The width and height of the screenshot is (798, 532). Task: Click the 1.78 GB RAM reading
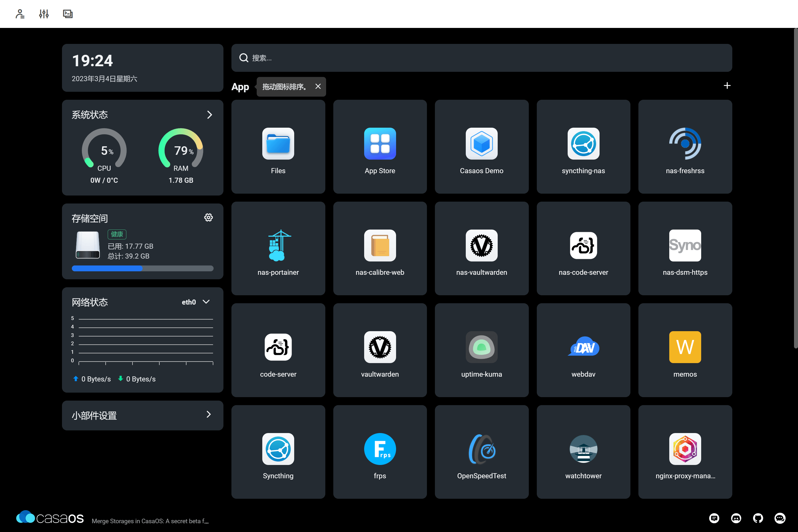point(181,180)
